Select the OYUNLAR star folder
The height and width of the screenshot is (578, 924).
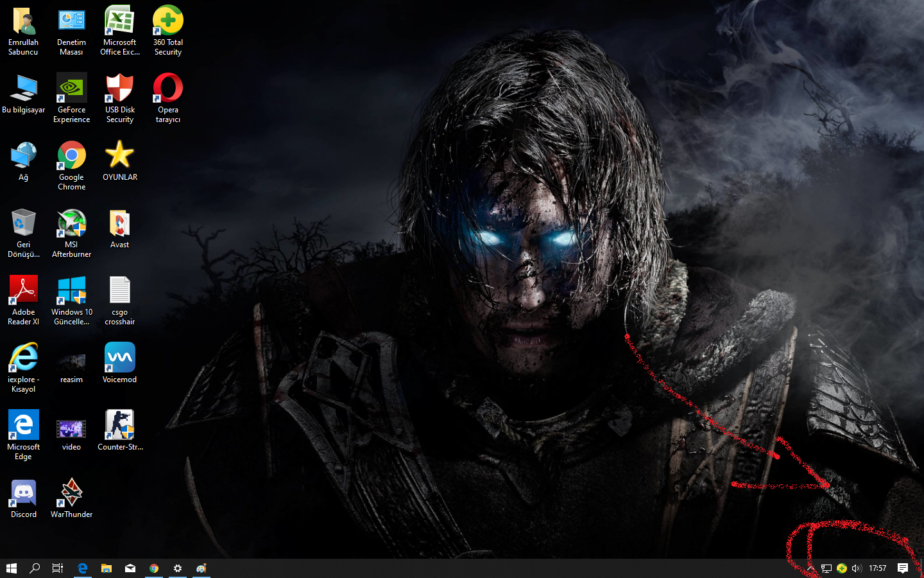click(x=120, y=161)
